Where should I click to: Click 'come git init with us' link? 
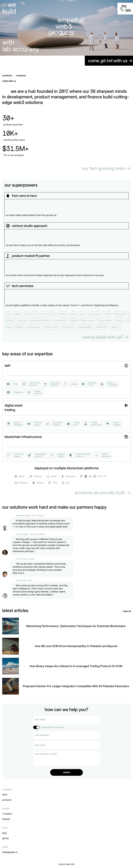(108, 61)
